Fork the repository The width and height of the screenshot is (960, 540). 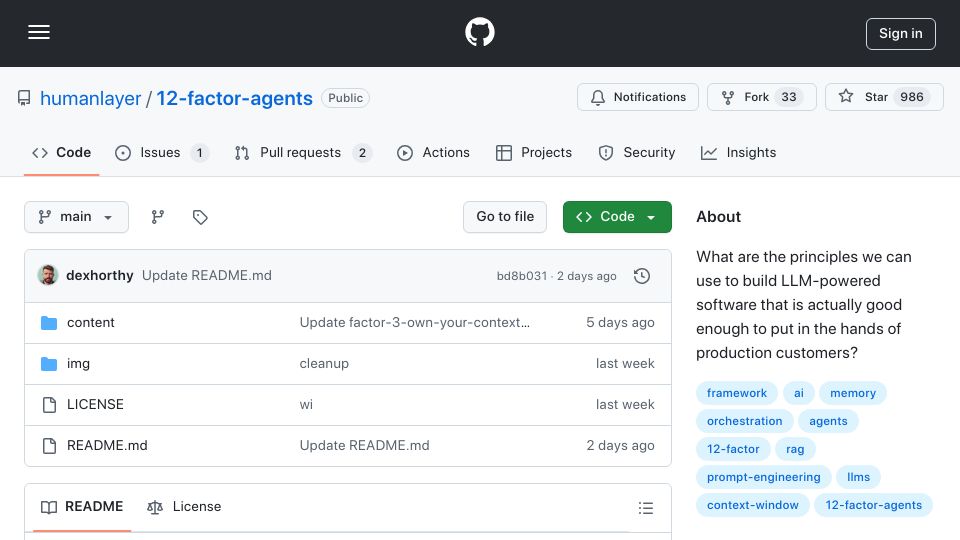[x=761, y=97]
